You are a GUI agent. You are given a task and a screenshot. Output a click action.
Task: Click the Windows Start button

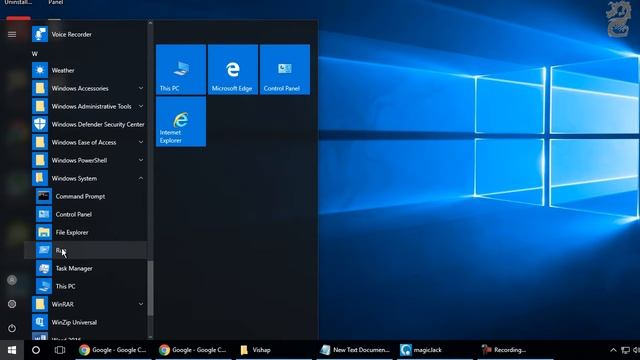(x=12, y=350)
